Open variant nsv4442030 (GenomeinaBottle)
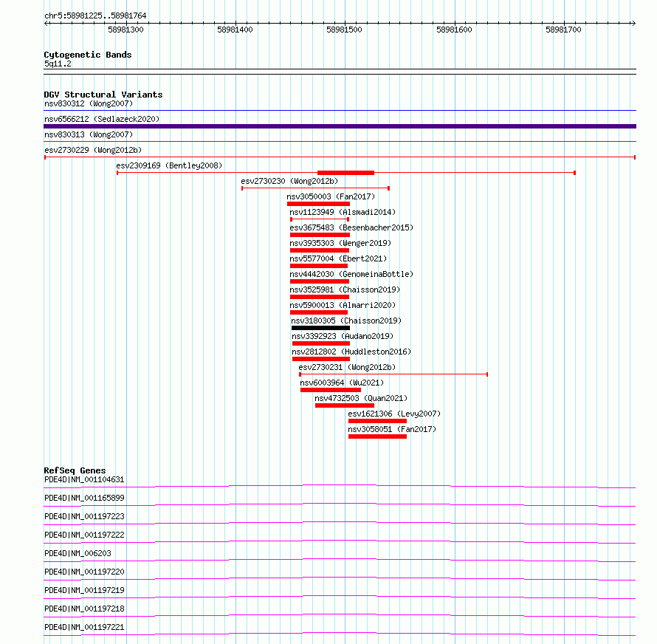The image size is (657, 644). (351, 274)
